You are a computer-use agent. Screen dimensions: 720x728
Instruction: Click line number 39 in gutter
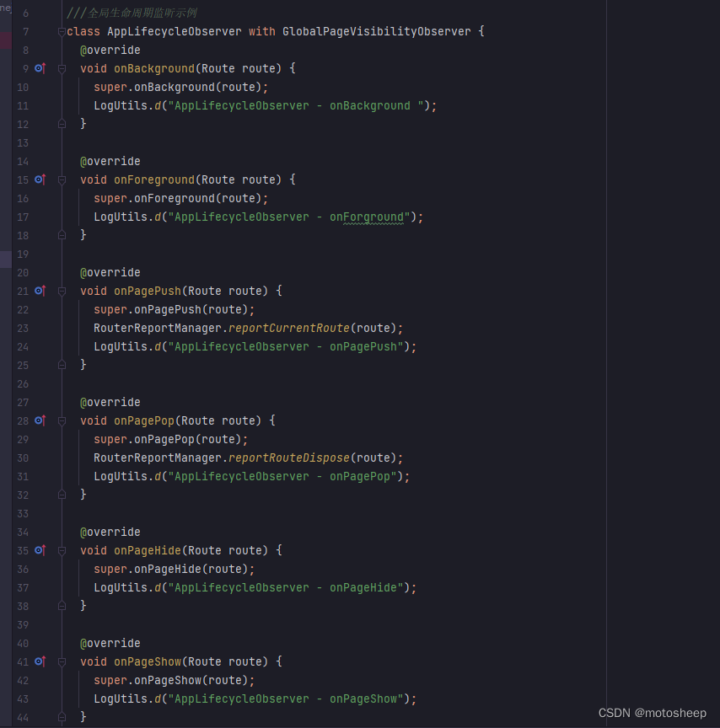click(x=23, y=625)
